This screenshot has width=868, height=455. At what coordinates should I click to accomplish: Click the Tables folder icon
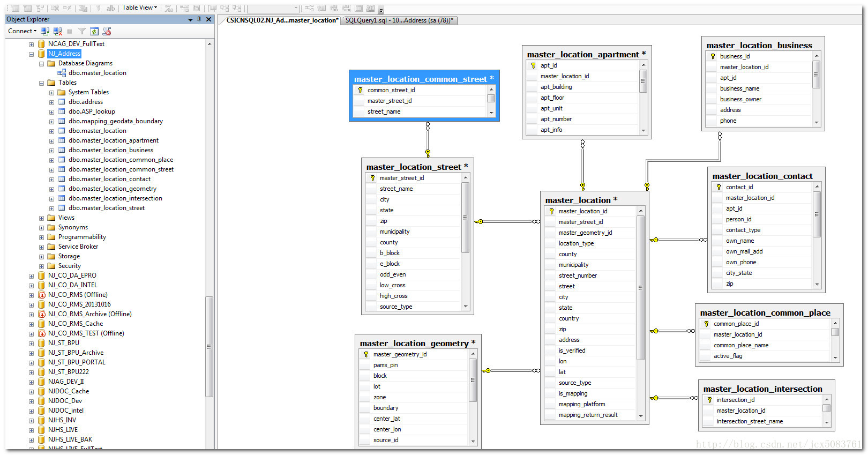pyautogui.click(x=51, y=83)
